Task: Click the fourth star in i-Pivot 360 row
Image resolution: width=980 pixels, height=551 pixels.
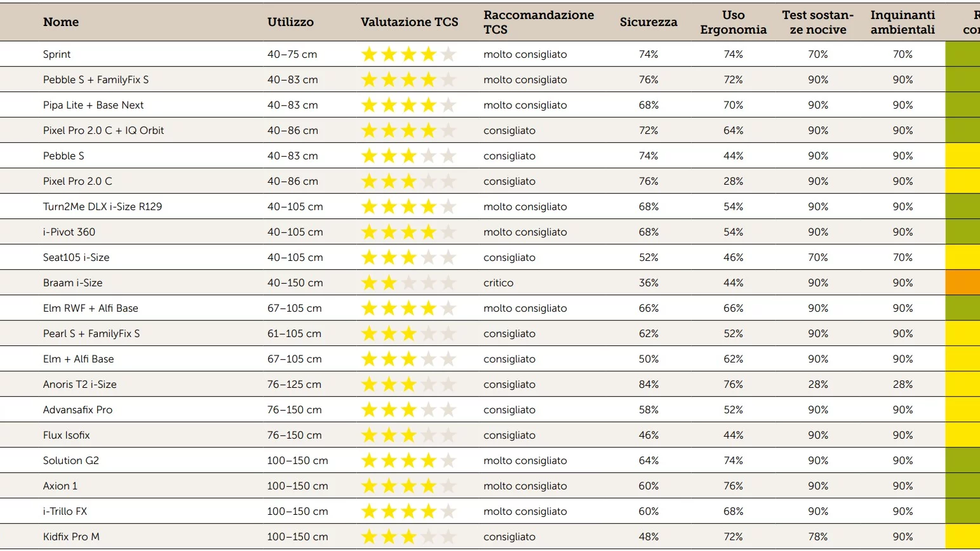Action: 429,232
